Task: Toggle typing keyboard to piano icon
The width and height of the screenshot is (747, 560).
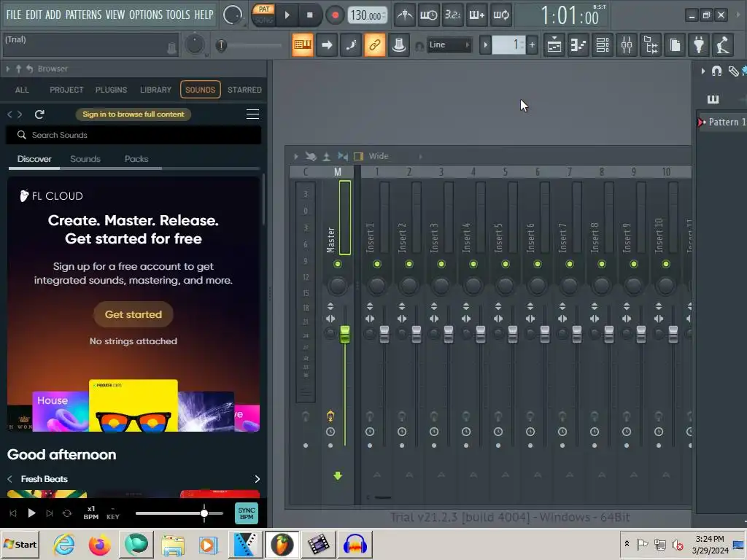Action: pos(303,44)
